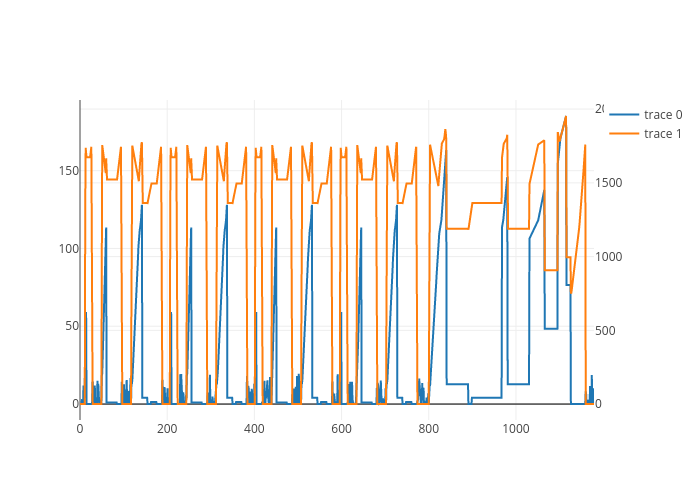This screenshot has width=700, height=500.
Task: Select the 1500 tick on right y-axis
Action: (609, 182)
